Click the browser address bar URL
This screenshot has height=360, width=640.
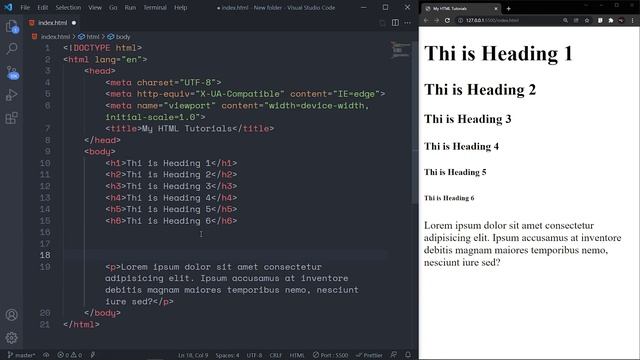[492, 20]
